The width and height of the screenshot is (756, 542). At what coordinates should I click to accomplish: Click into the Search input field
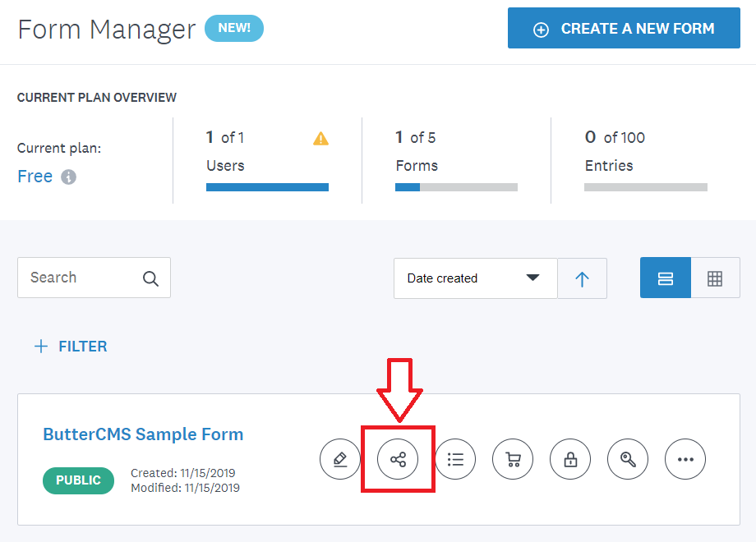point(78,278)
